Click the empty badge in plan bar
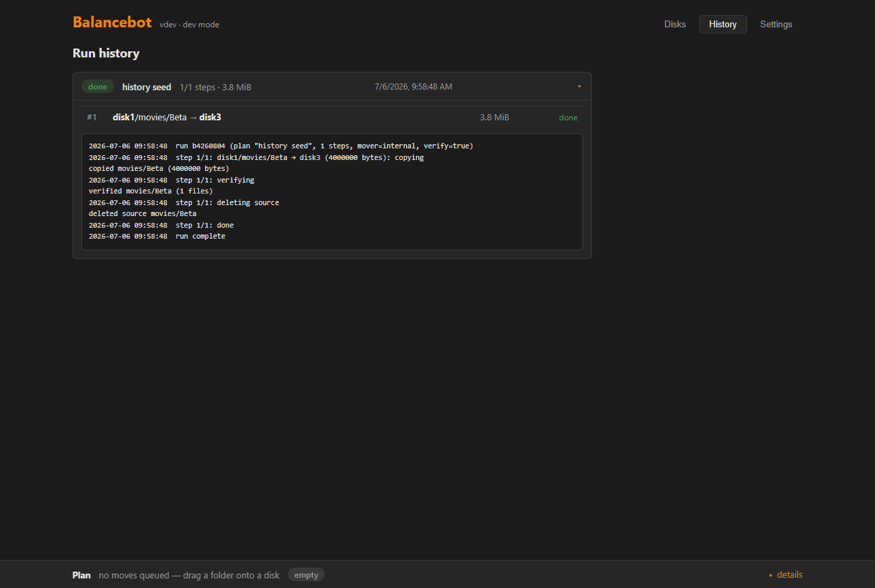The width and height of the screenshot is (875, 588). [x=306, y=575]
